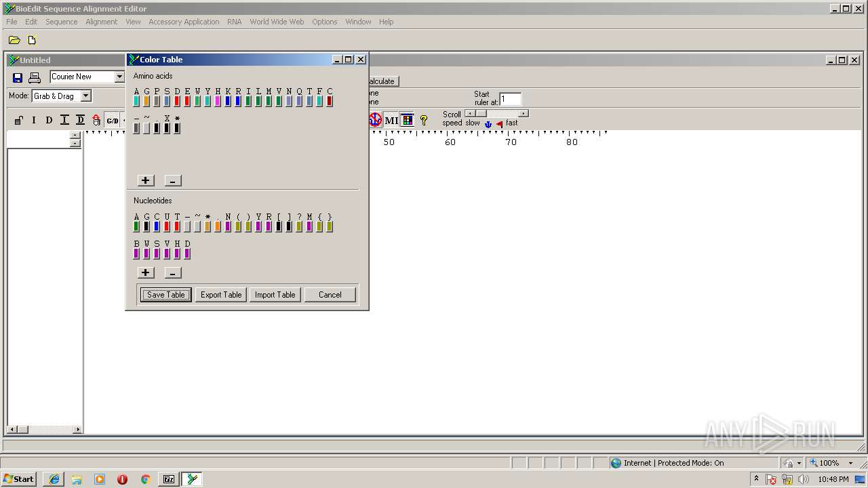Create new alignment with blank page icon
The image size is (868, 488).
click(x=31, y=41)
